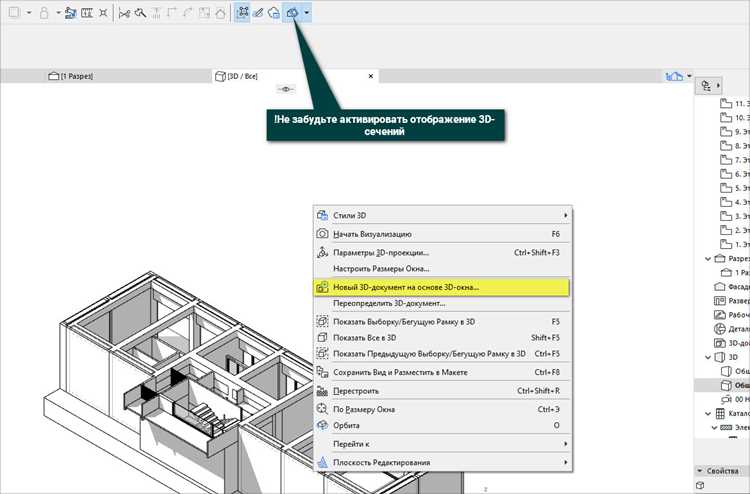
Task: Click the ruler grid icon in the toolbar
Action: coord(87,13)
